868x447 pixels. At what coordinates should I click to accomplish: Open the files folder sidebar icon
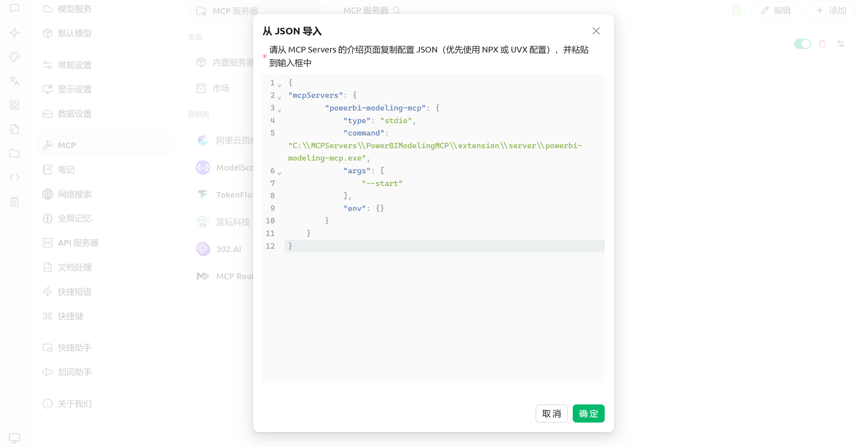(14, 153)
